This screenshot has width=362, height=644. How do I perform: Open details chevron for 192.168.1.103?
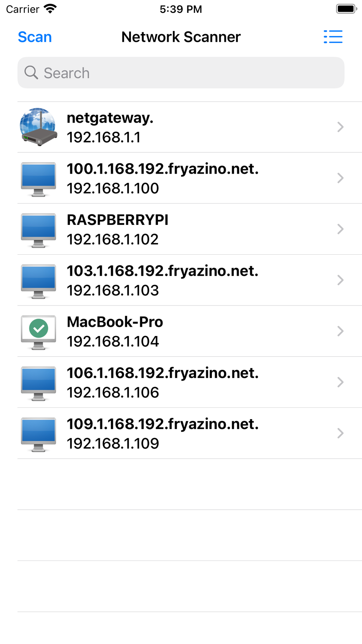(340, 280)
